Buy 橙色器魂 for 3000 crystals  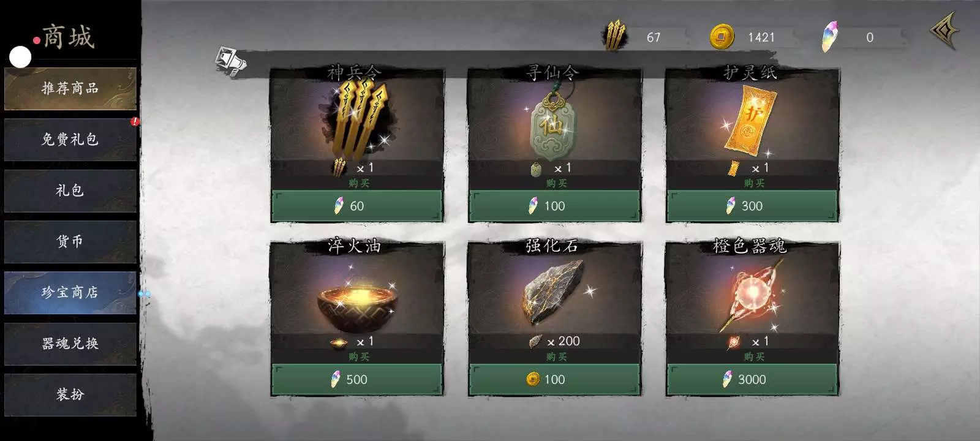[x=752, y=379]
